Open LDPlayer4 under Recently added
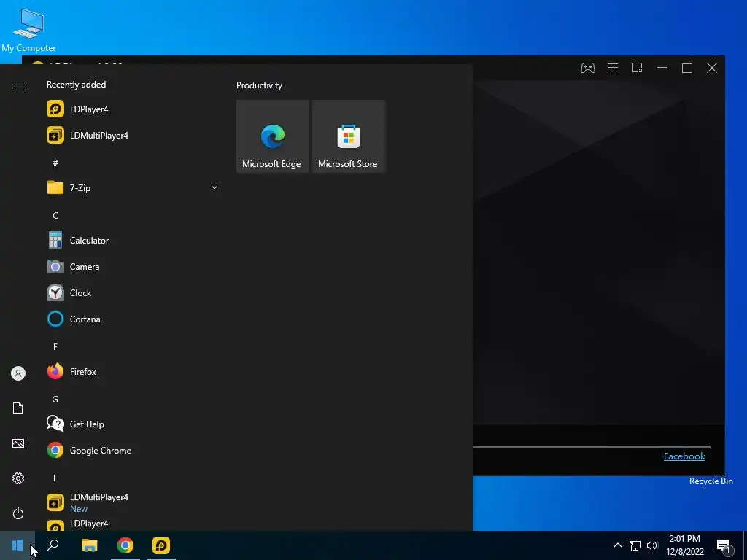The height and width of the screenshot is (560, 747). (x=132, y=109)
